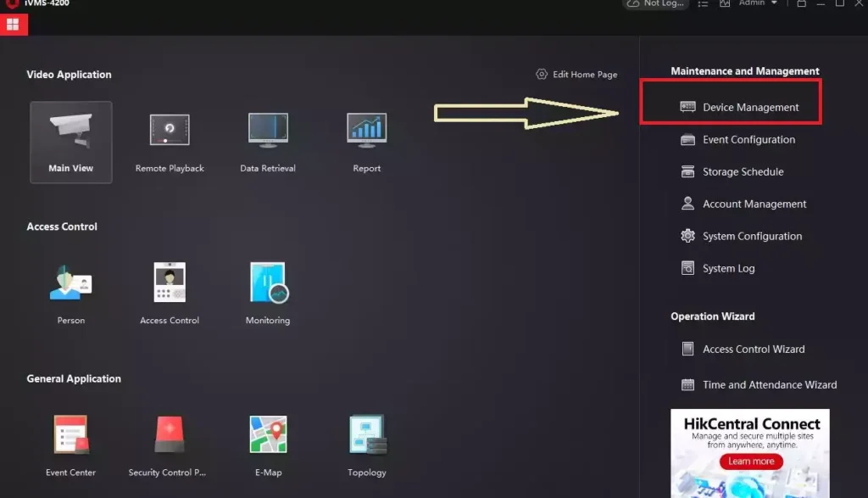
Task: Open the Main View module
Action: click(71, 142)
